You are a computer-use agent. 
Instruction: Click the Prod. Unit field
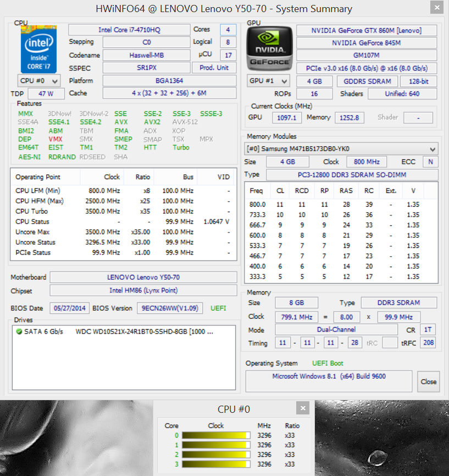pos(214,68)
